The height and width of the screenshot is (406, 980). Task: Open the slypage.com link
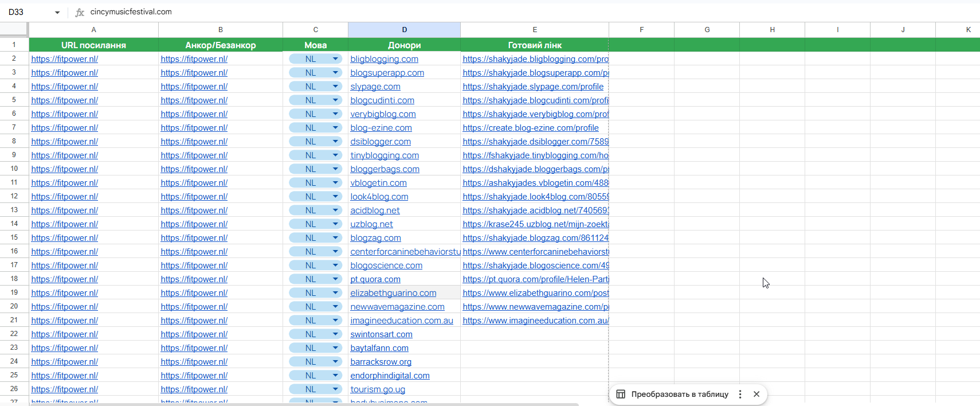point(375,87)
